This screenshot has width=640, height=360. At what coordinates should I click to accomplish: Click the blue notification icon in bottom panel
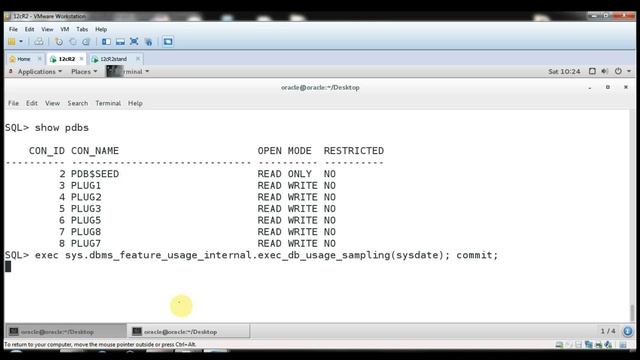628,331
